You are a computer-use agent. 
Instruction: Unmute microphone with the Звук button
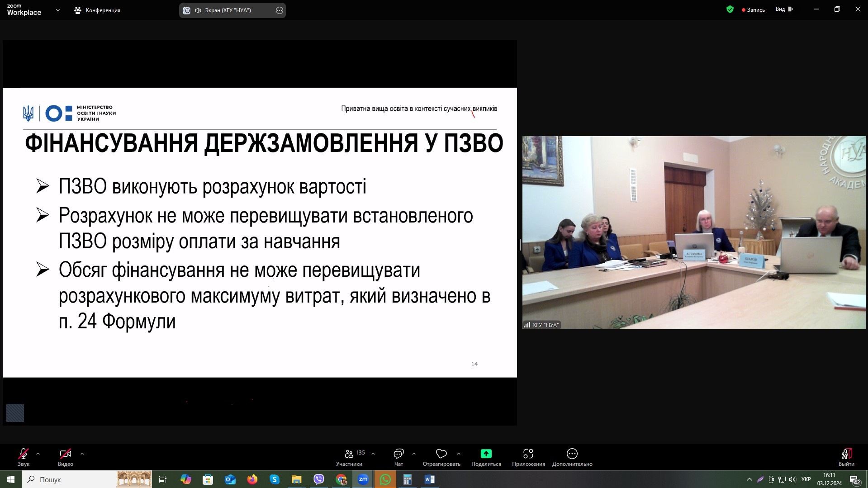click(x=24, y=457)
